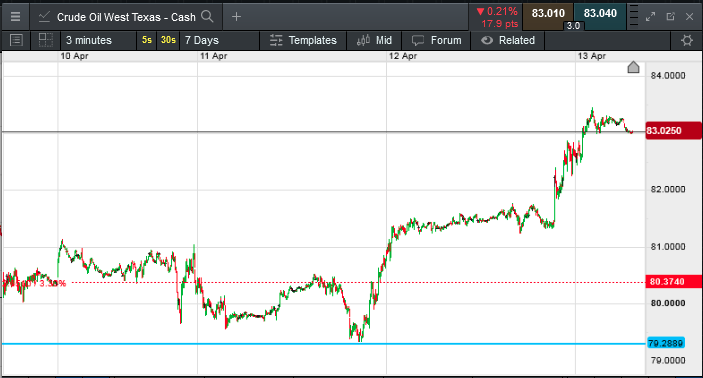Click the 82.0000 price axis label
This screenshot has width=703, height=378.
(x=668, y=189)
